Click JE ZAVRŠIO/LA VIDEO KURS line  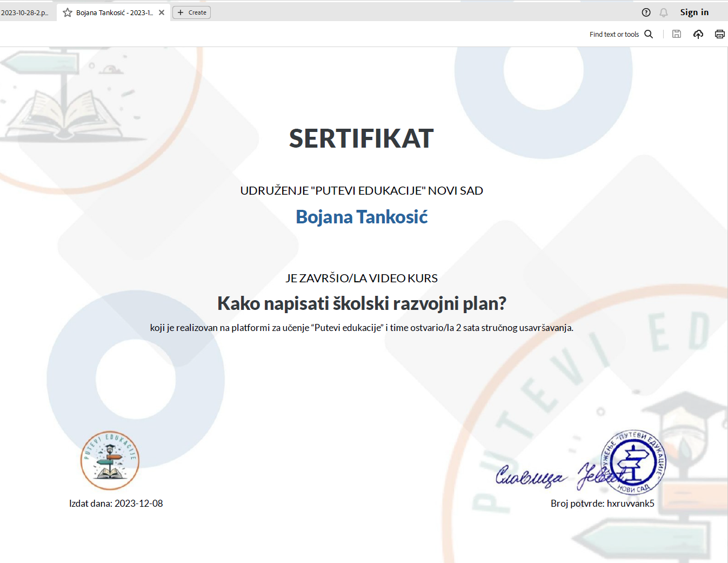pos(362,278)
